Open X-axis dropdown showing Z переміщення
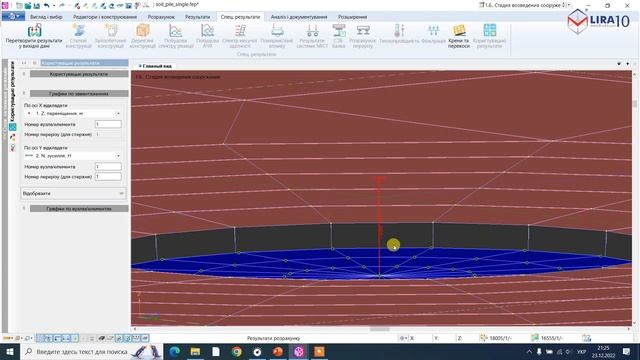This screenshot has width=640, height=360. [x=72, y=113]
